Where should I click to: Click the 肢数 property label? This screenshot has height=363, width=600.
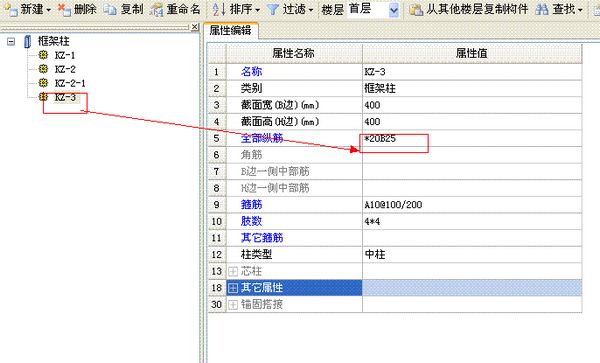click(x=251, y=221)
